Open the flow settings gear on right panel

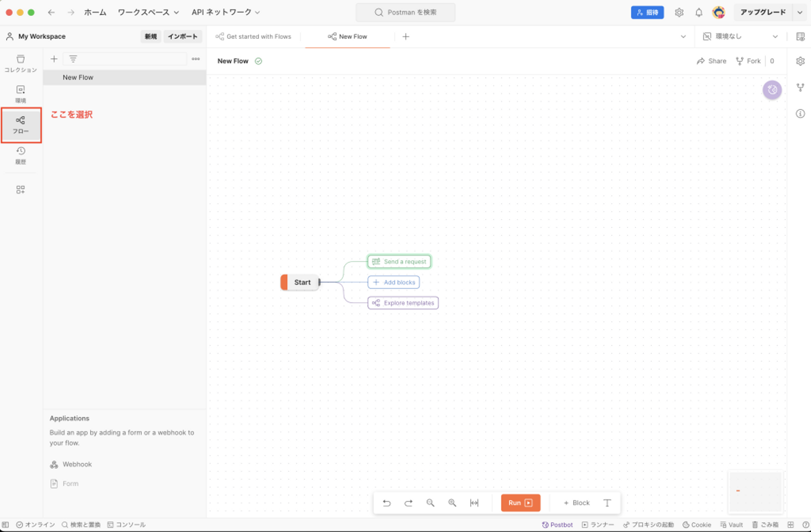click(x=800, y=61)
